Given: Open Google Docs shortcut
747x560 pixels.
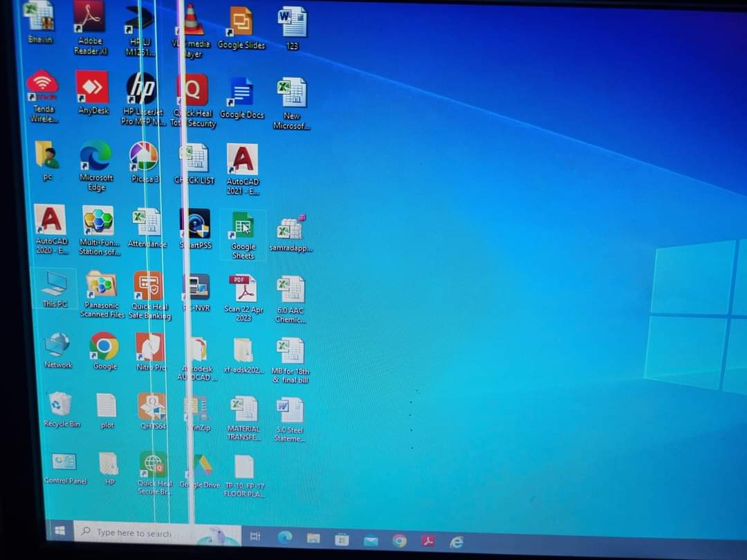Looking at the screenshot, I should 241,98.
